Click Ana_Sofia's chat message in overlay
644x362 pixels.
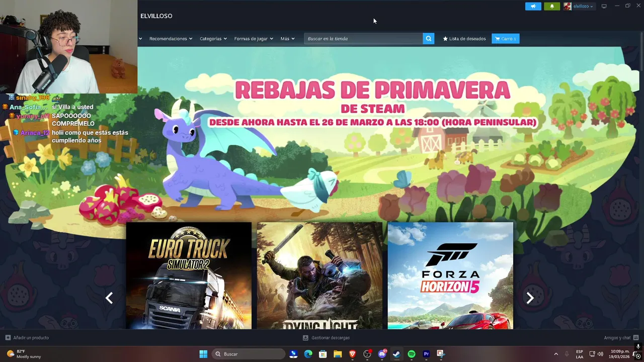pos(72,107)
